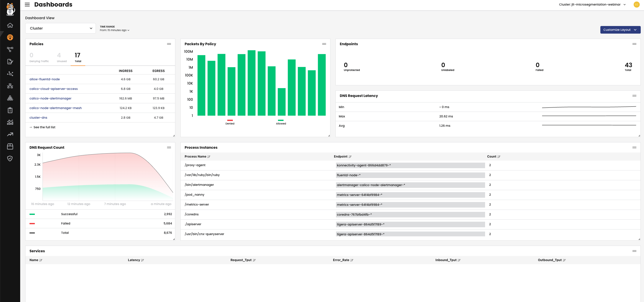Switch to the Denying Traffic policies tab
Screen dimensions: 644x302
click(x=39, y=58)
